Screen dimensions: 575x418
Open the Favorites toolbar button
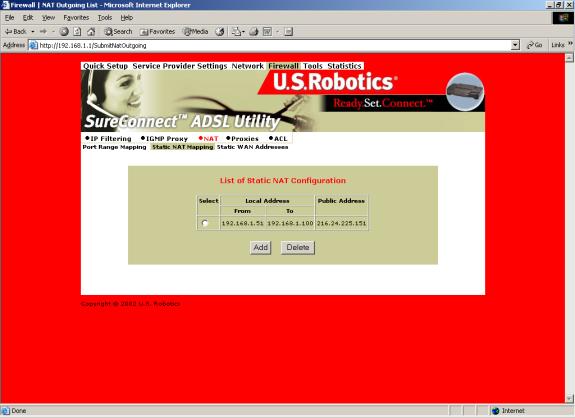pyautogui.click(x=157, y=32)
